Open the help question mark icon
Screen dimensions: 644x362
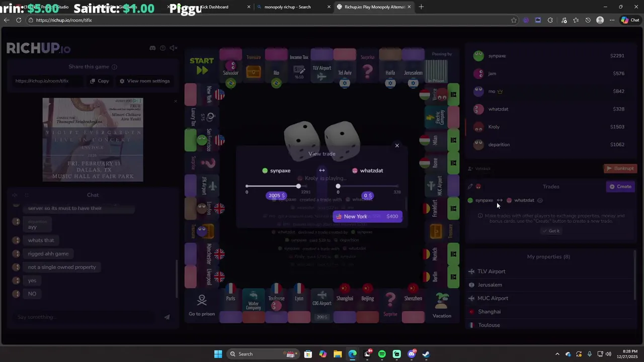click(163, 48)
